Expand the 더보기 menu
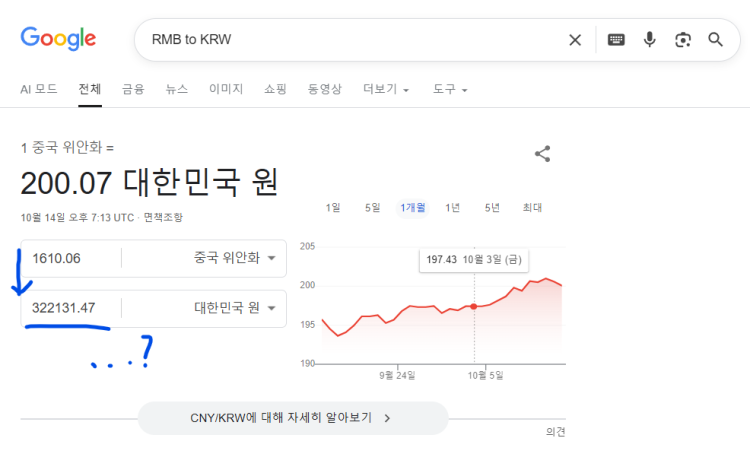The image size is (750, 454). click(386, 89)
